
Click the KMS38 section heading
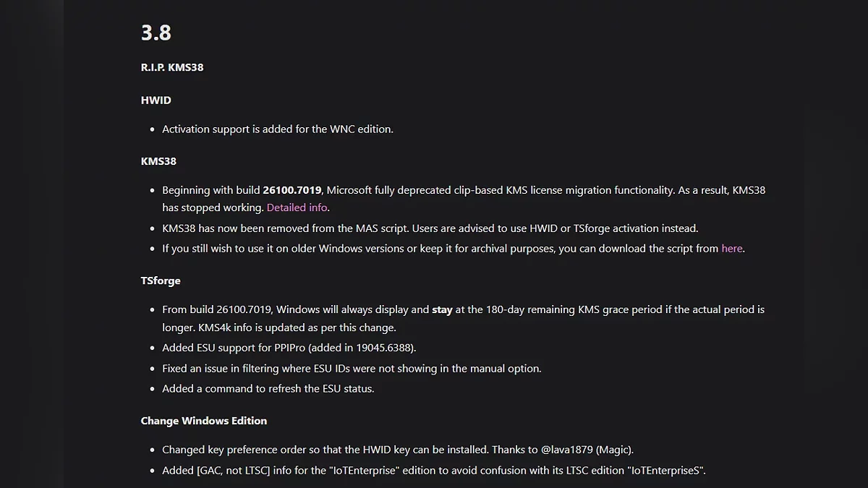tap(158, 161)
